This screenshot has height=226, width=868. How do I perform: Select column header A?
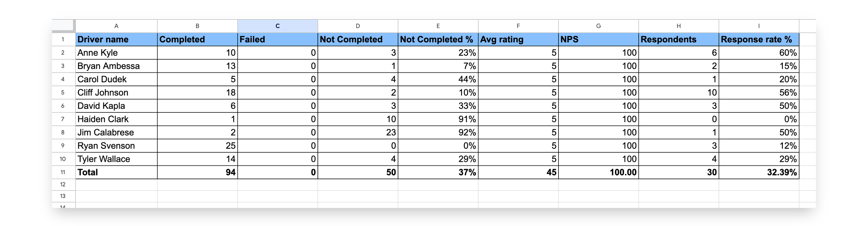(x=116, y=26)
